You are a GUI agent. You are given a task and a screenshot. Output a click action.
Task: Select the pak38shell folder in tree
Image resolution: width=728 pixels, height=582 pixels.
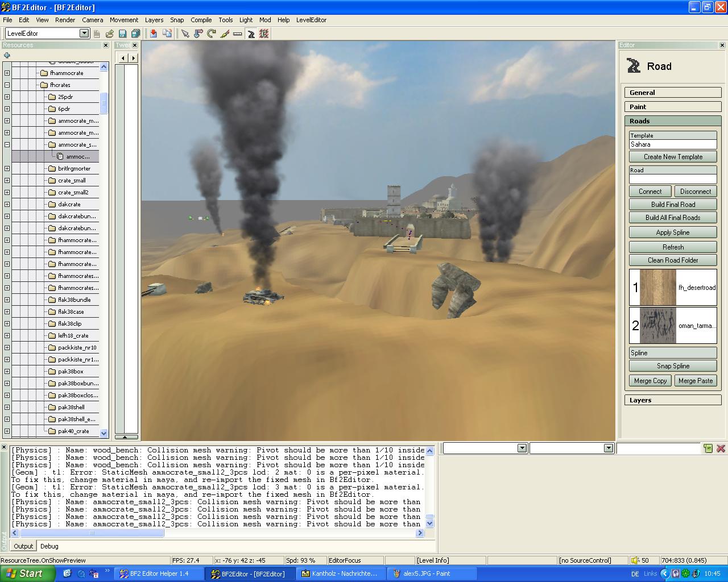pyautogui.click(x=71, y=407)
